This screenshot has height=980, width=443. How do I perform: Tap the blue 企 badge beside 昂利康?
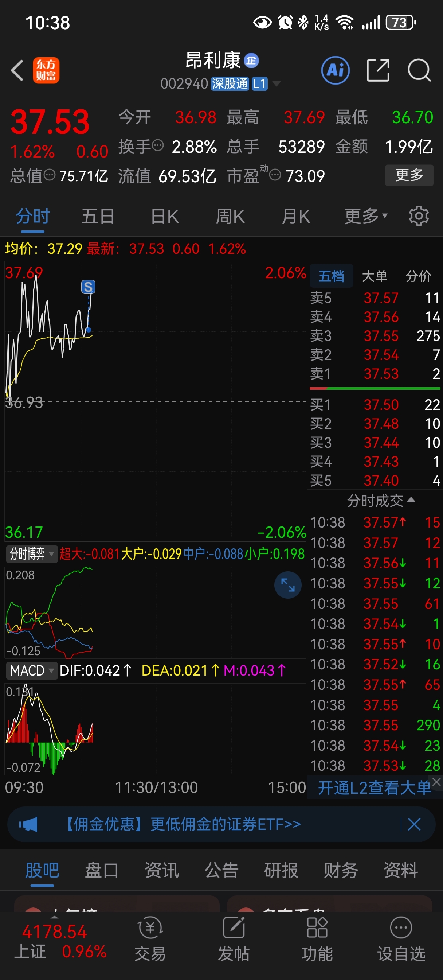[x=251, y=61]
